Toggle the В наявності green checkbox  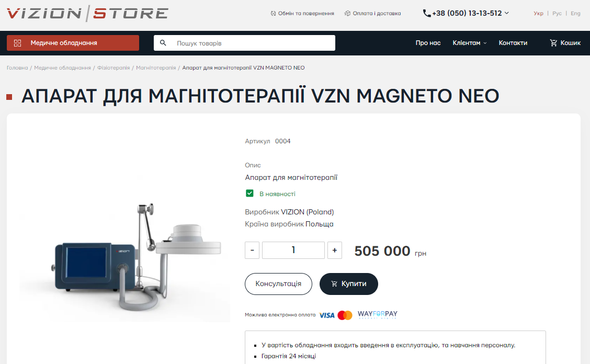coord(249,193)
